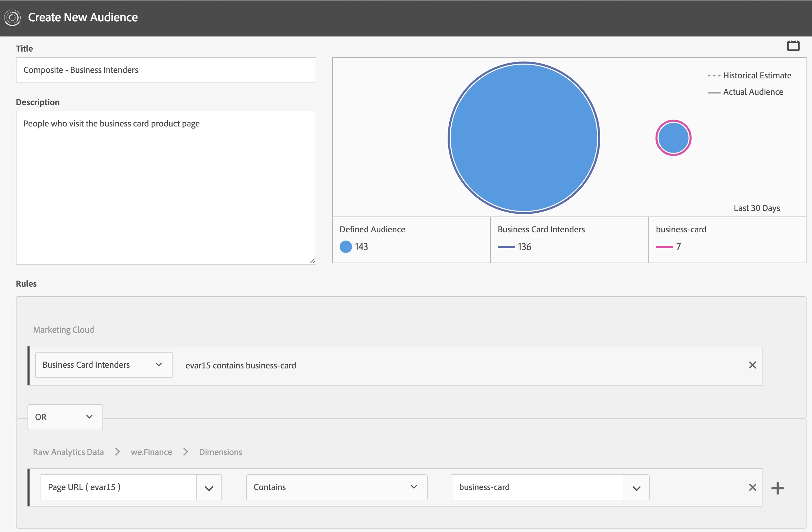812x532 pixels.
Task: Expand the Page URL (evar15) dropdown arrow
Action: coord(209,488)
